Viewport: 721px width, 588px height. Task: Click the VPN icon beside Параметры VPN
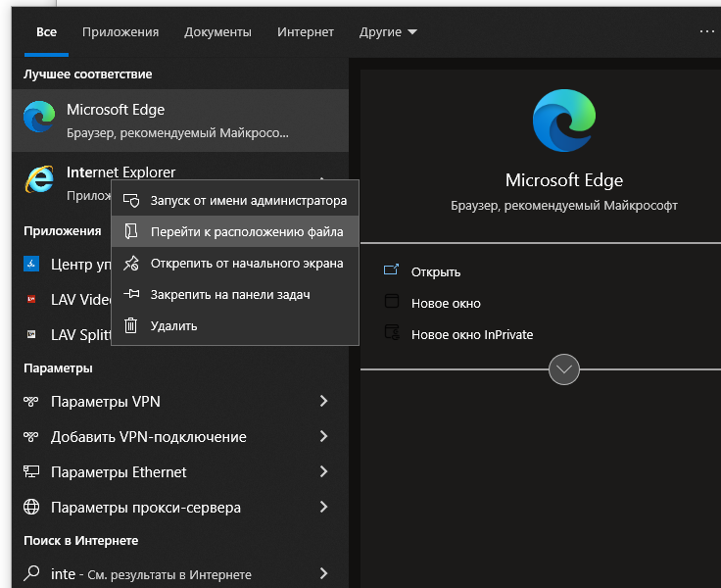[x=30, y=401]
